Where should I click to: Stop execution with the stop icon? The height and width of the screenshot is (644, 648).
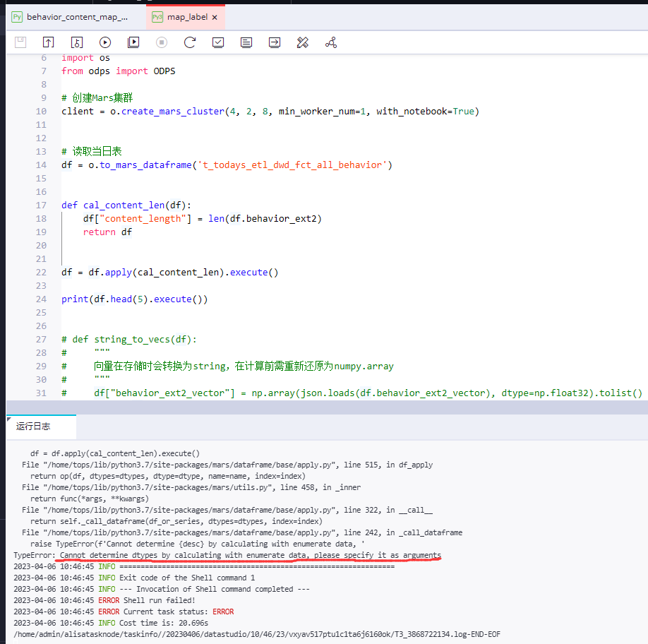tap(161, 42)
